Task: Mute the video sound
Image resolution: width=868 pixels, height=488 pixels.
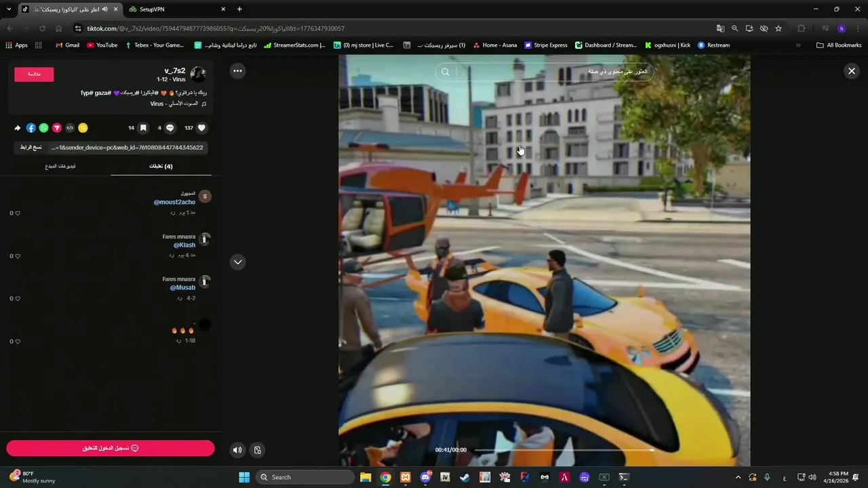Action: tap(237, 449)
